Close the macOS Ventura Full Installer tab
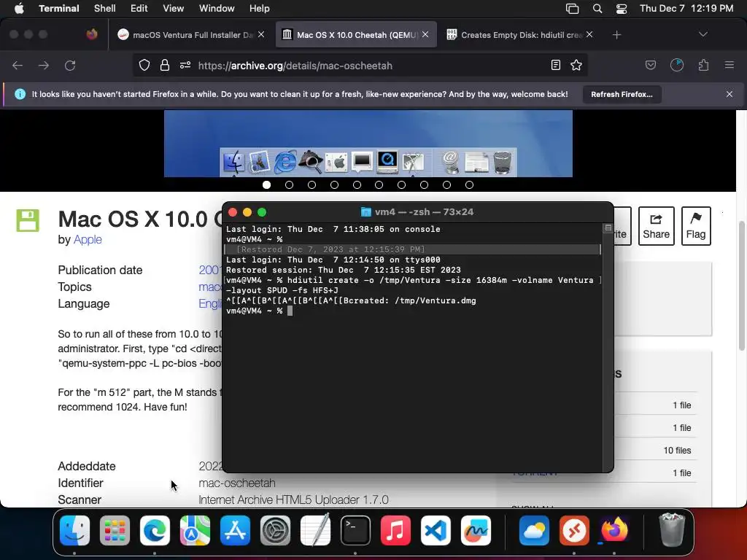This screenshot has height=560, width=747. (x=261, y=34)
